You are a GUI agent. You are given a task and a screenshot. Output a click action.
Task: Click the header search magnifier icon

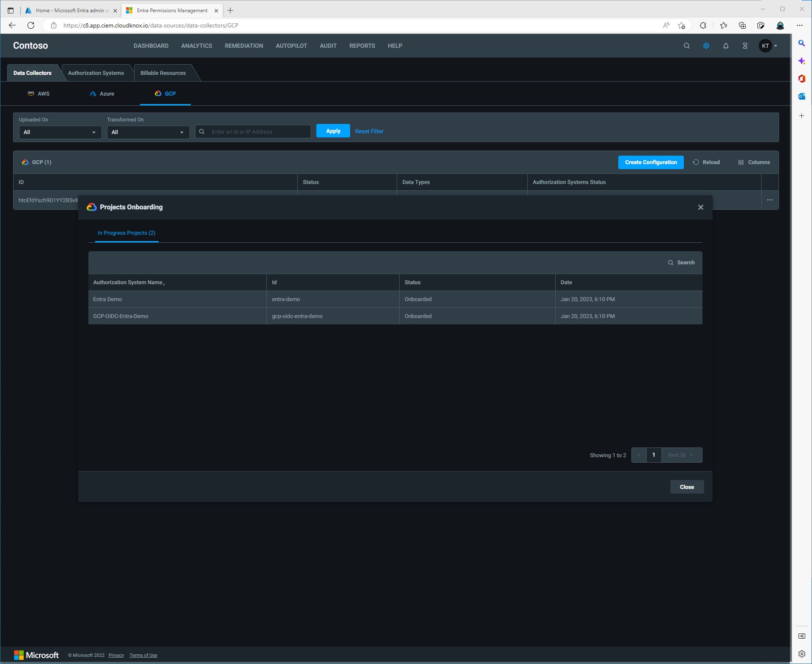686,46
